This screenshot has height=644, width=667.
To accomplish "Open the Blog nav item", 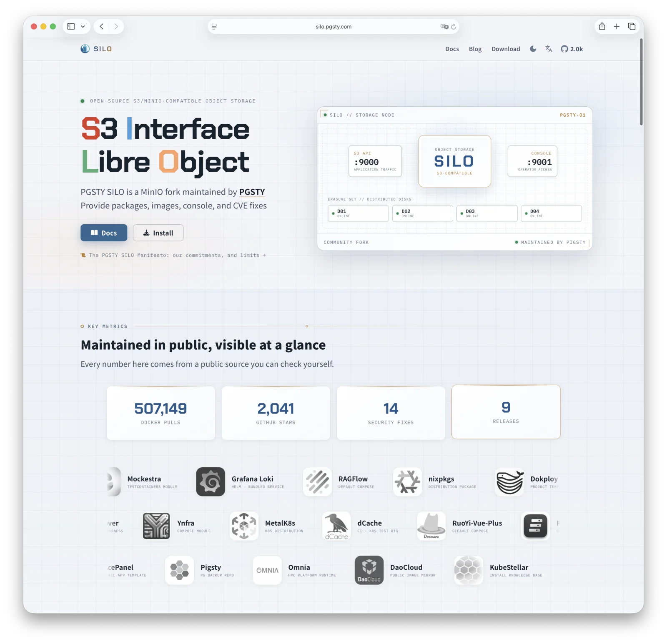I will point(475,49).
